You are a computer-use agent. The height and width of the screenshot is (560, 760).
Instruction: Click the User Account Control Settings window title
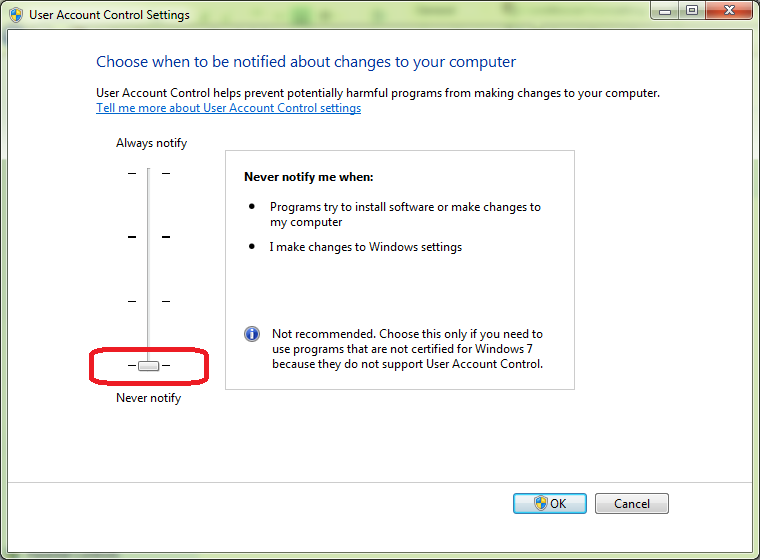click(109, 15)
